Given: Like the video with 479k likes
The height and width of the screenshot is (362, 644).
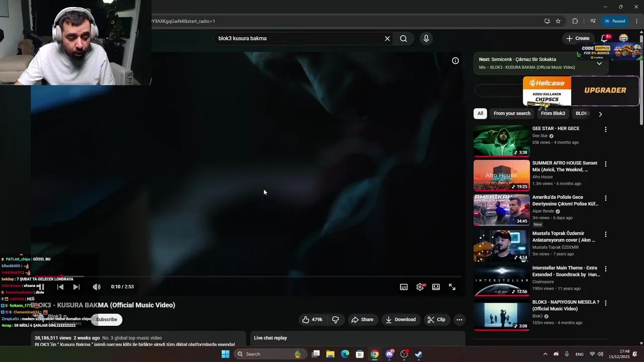Looking at the screenshot, I should (x=312, y=320).
